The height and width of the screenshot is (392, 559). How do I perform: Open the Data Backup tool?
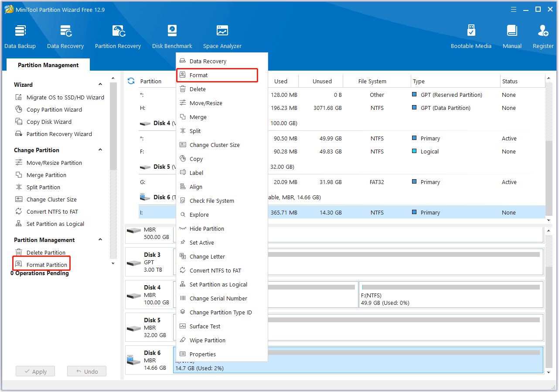coord(20,37)
